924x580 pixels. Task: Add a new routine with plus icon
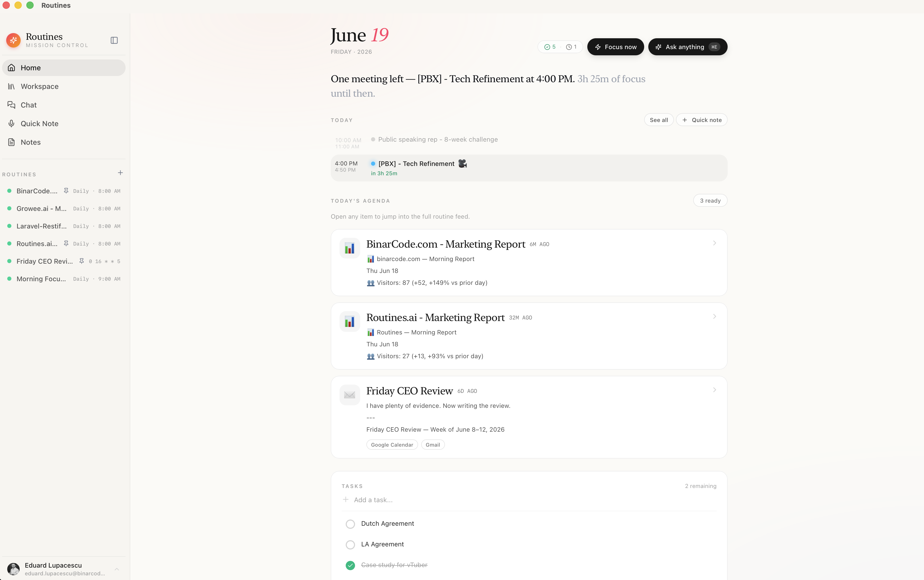pyautogui.click(x=120, y=173)
